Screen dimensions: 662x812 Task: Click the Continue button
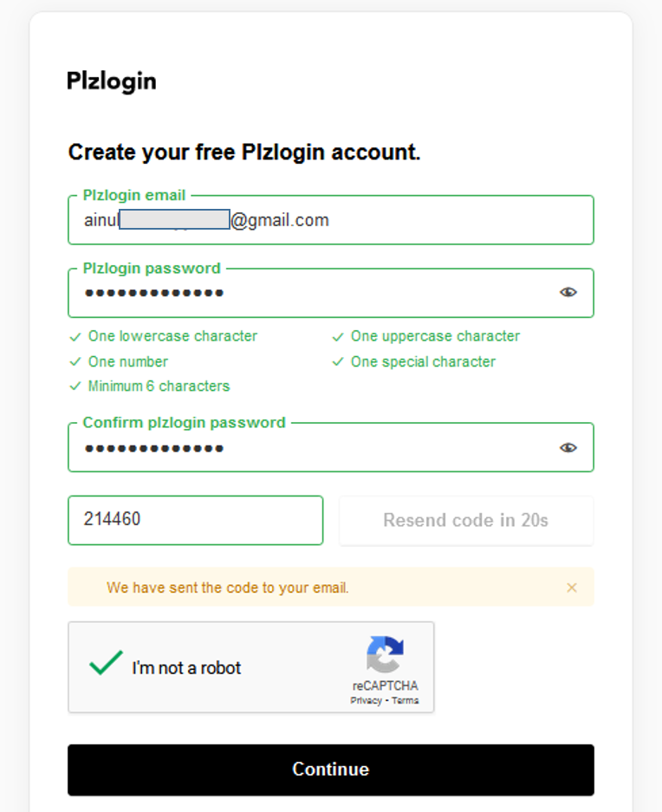(331, 770)
